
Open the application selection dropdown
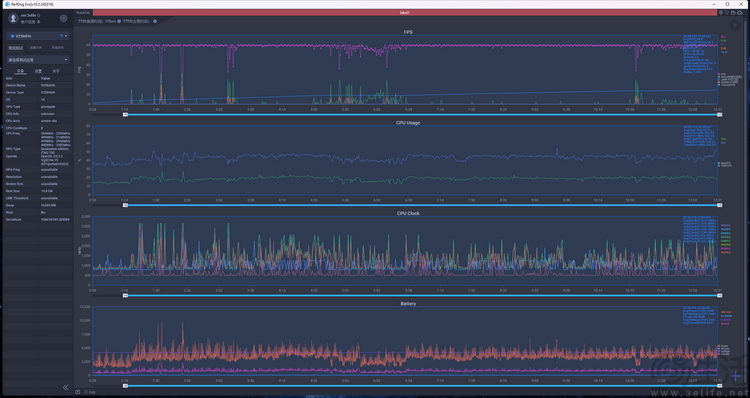tap(38, 60)
